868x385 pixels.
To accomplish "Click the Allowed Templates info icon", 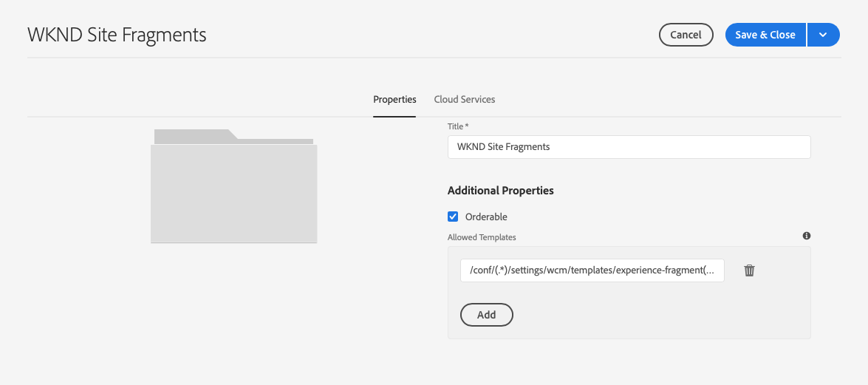I will pos(807,236).
